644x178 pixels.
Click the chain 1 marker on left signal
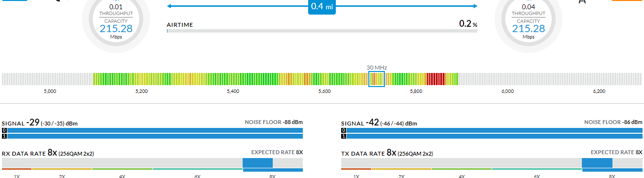tap(4, 136)
